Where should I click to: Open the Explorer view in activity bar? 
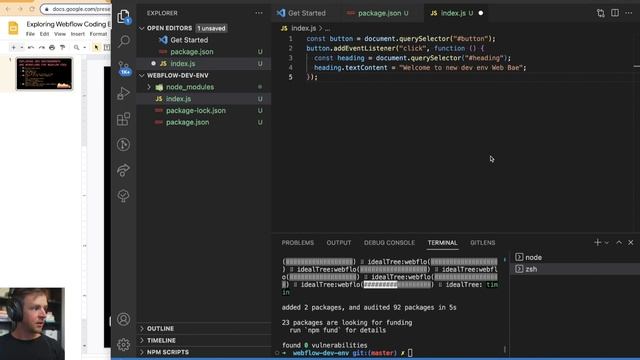pyautogui.click(x=123, y=16)
